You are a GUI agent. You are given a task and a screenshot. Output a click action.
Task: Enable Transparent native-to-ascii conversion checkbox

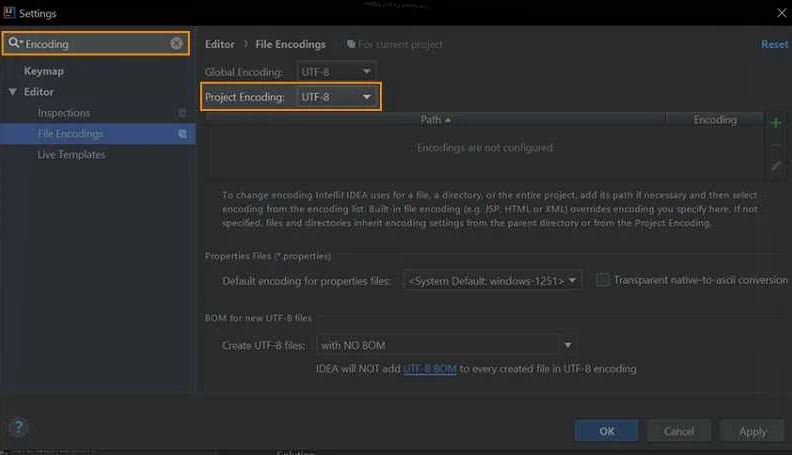[603, 280]
